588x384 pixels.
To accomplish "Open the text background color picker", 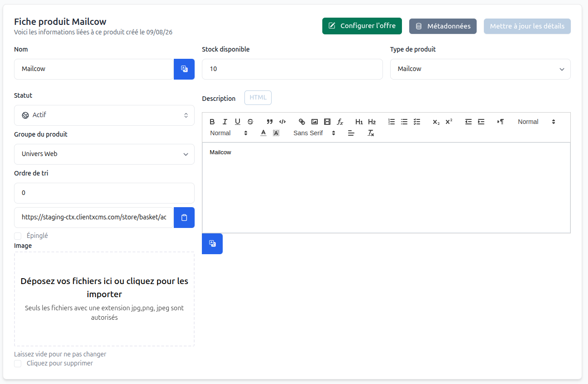I will [276, 133].
